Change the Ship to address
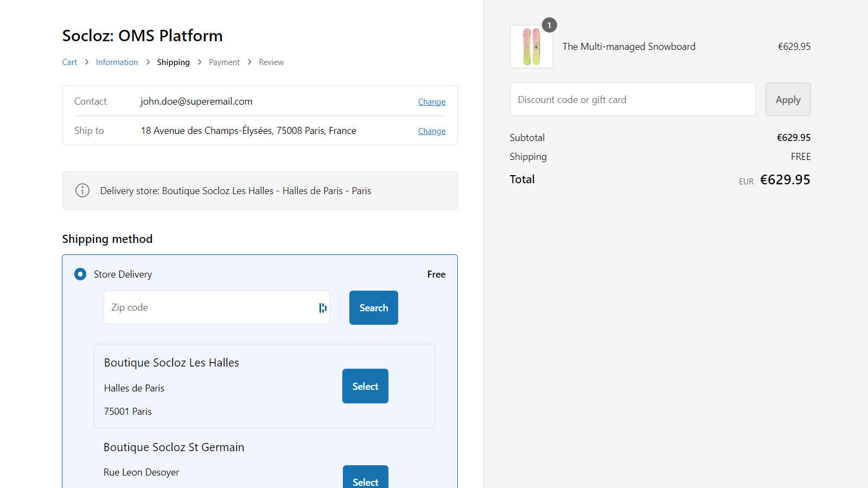Image resolution: width=868 pixels, height=488 pixels. click(x=432, y=131)
